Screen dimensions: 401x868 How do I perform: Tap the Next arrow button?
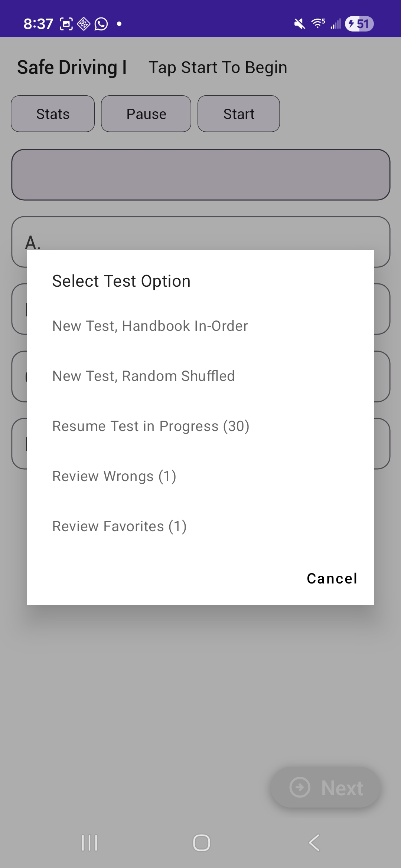click(x=326, y=788)
